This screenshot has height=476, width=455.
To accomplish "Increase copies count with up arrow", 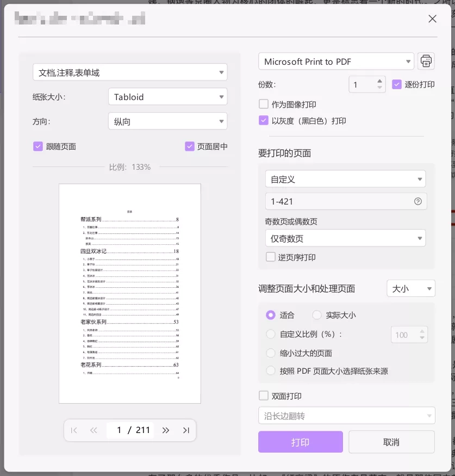I will coord(379,81).
